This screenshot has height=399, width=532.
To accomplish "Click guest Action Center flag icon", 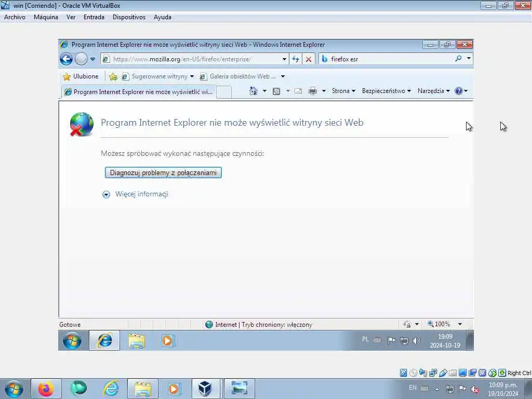I will click(391, 340).
